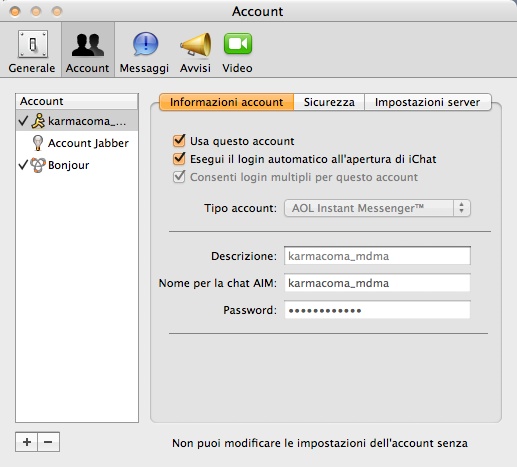
Task: Switch to Sicurezza tab
Action: (x=329, y=102)
